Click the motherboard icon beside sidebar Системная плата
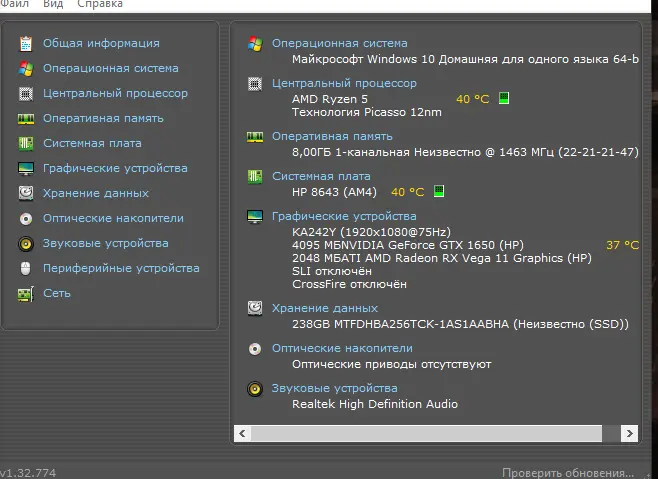The image size is (658, 479). click(26, 144)
